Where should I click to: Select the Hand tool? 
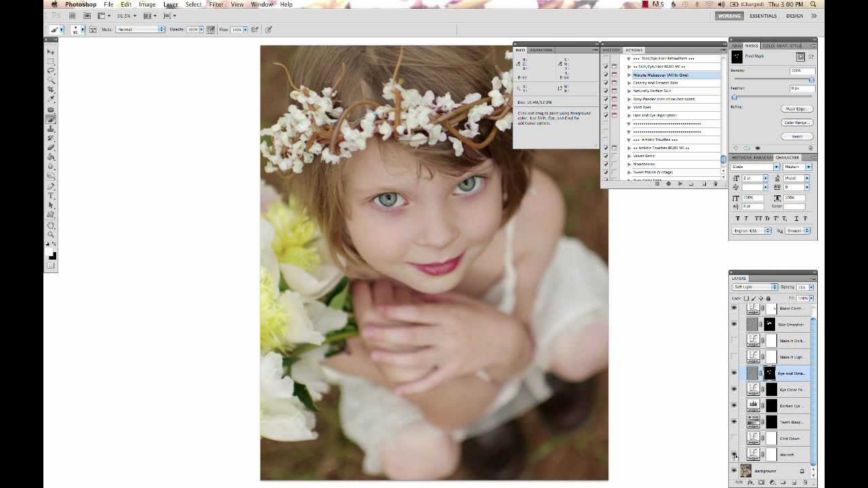point(51,225)
